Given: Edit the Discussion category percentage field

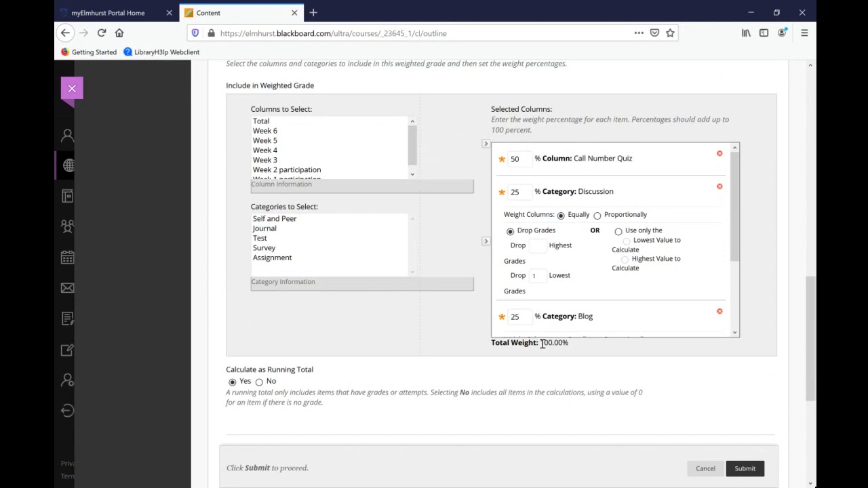Looking at the screenshot, I should coord(520,192).
